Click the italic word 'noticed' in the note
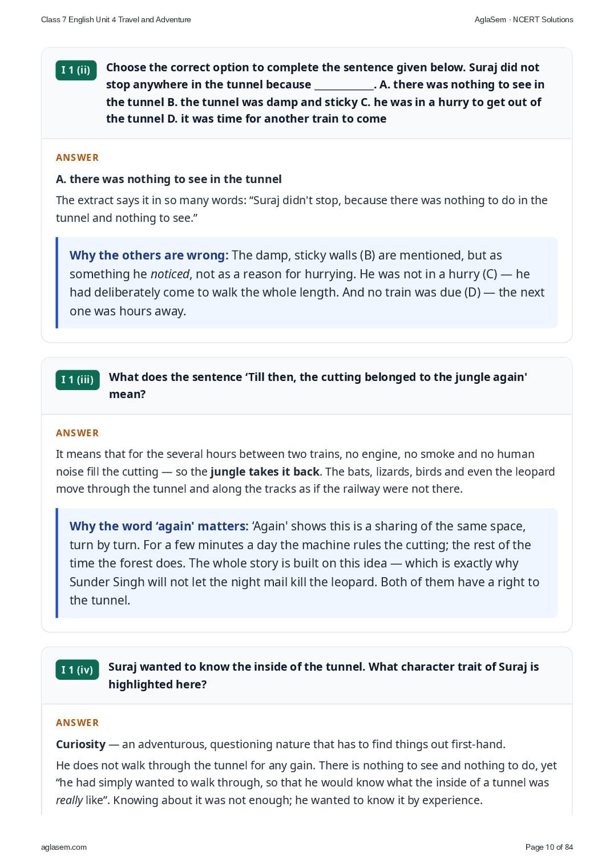 coord(169,274)
